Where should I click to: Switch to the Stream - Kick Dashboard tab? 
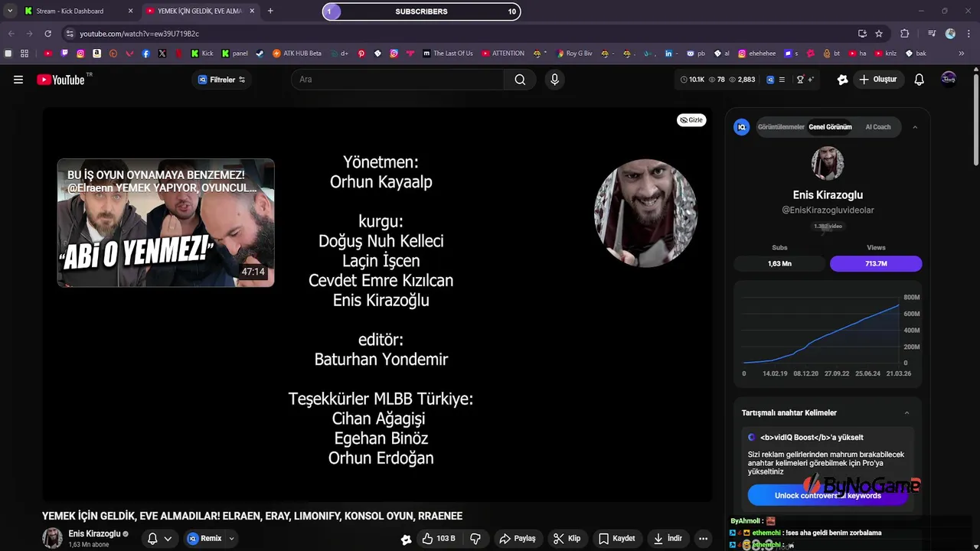pos(78,11)
